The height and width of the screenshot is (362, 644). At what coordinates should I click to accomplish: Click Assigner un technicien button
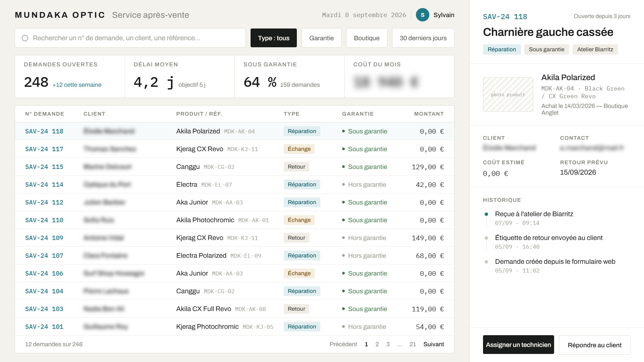519,345
